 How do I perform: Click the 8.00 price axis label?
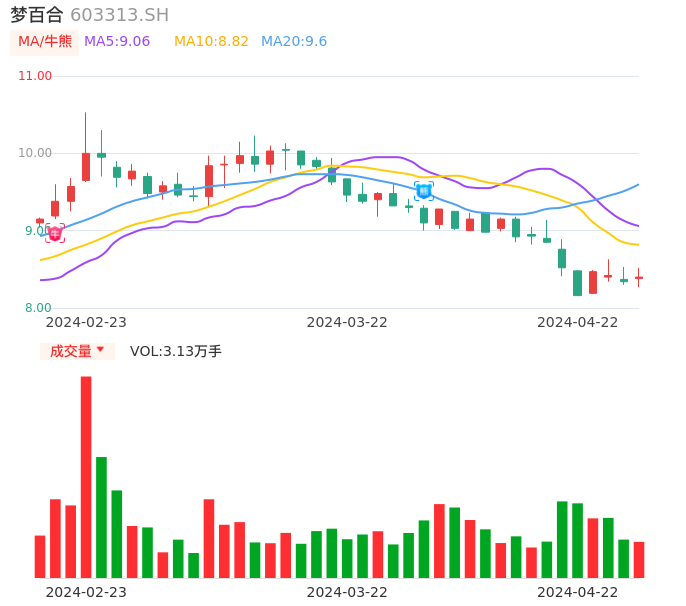click(38, 308)
